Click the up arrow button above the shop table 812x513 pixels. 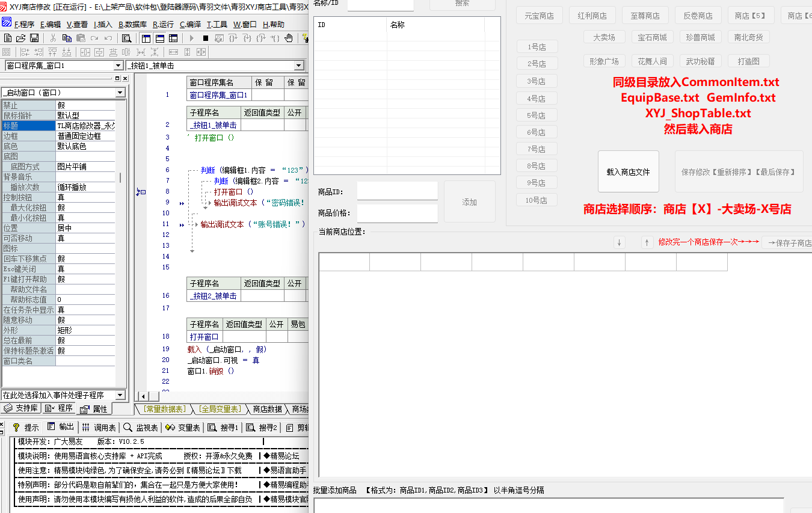[x=647, y=242]
